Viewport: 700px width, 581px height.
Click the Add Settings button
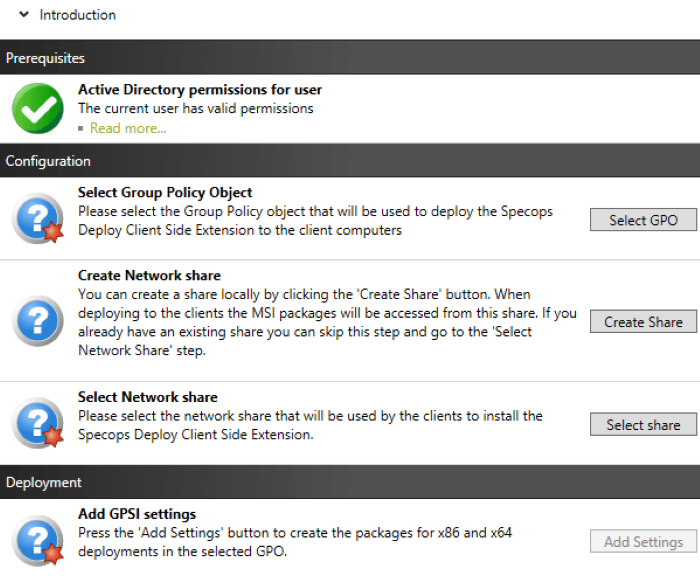click(x=643, y=541)
